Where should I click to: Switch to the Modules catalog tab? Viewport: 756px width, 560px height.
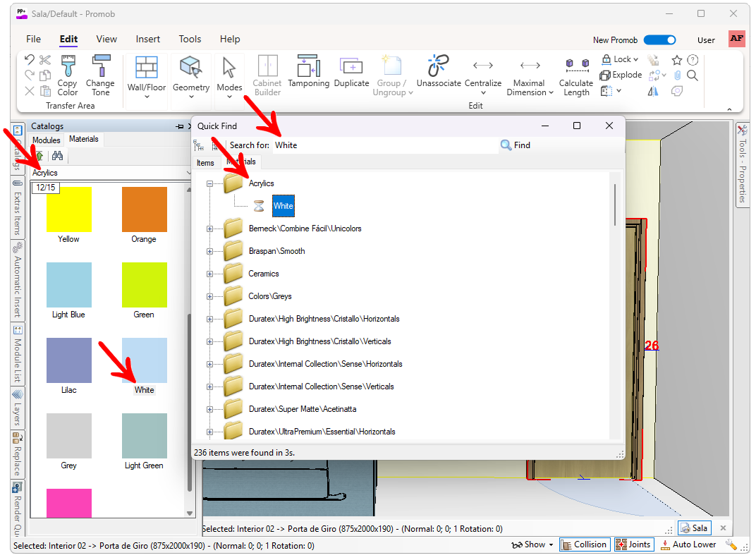pos(47,140)
